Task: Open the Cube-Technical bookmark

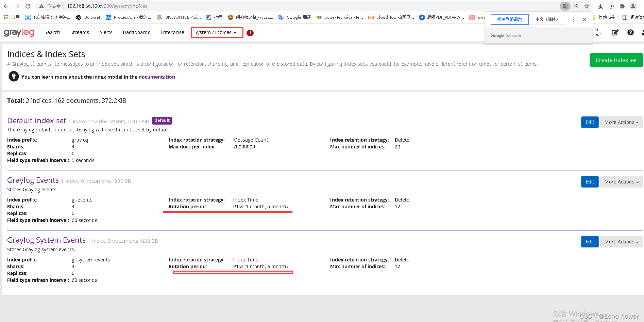Action: (x=340, y=17)
